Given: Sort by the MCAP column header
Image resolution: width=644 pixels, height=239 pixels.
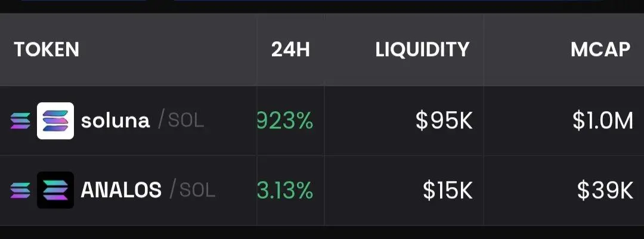Looking at the screenshot, I should (x=600, y=50).
